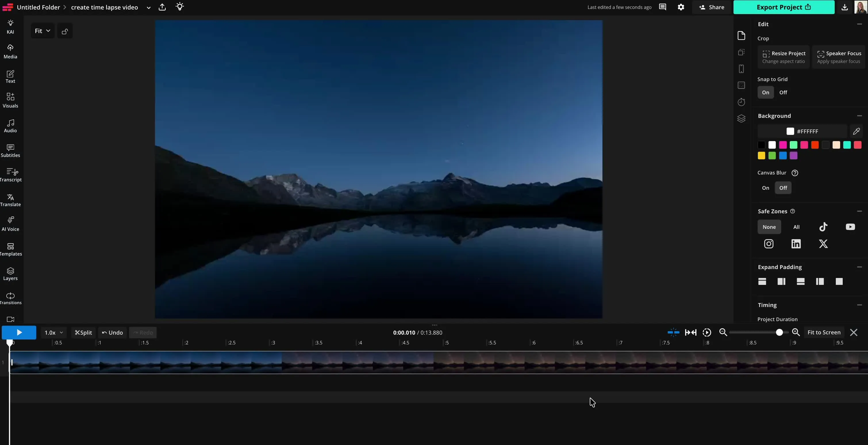Open the project page tab in right panel
This screenshot has height=445, width=868.
click(741, 35)
